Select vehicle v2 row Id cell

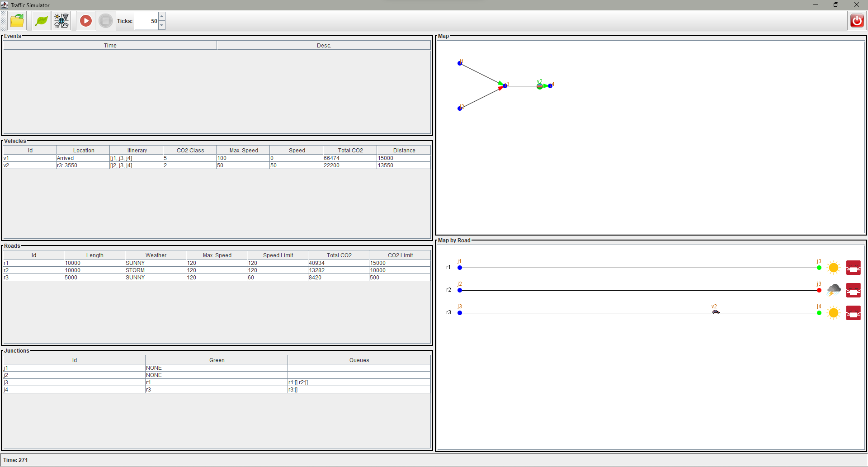29,165
